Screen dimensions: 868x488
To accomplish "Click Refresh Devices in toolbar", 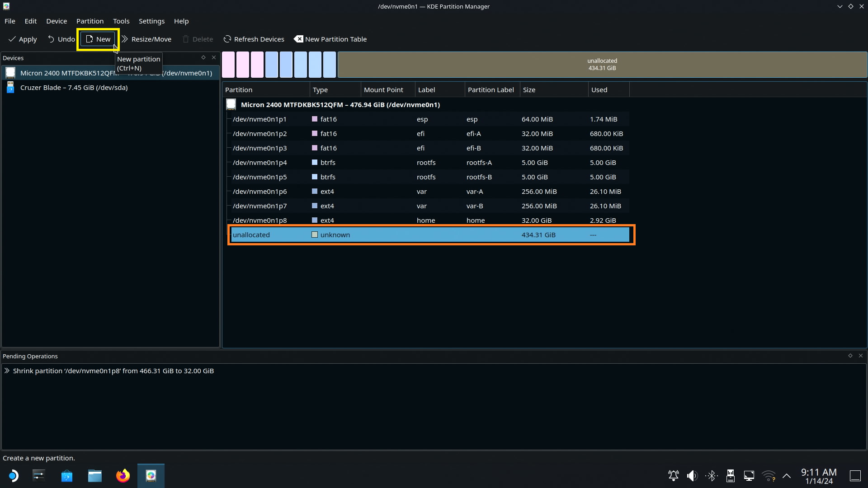I will [x=254, y=39].
